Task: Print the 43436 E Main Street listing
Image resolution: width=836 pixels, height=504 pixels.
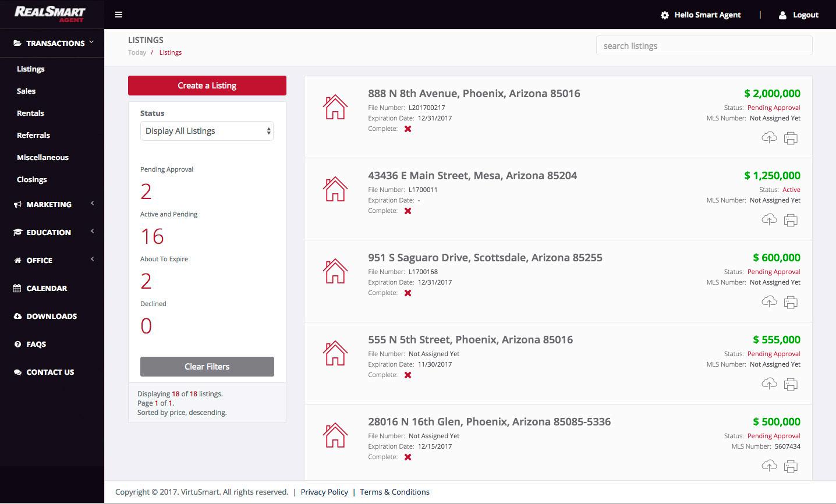Action: [791, 220]
